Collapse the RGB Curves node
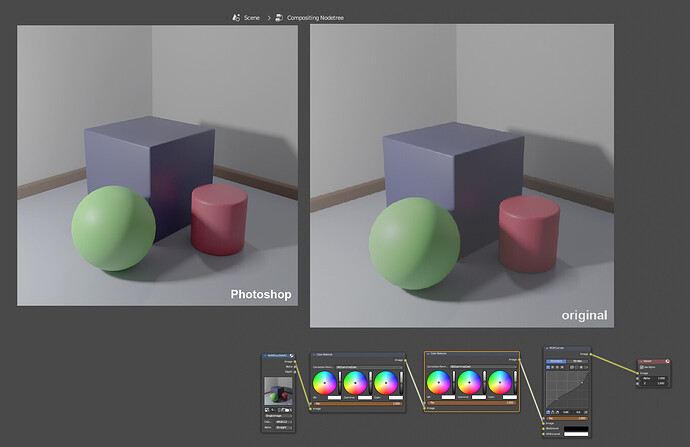 click(x=547, y=348)
